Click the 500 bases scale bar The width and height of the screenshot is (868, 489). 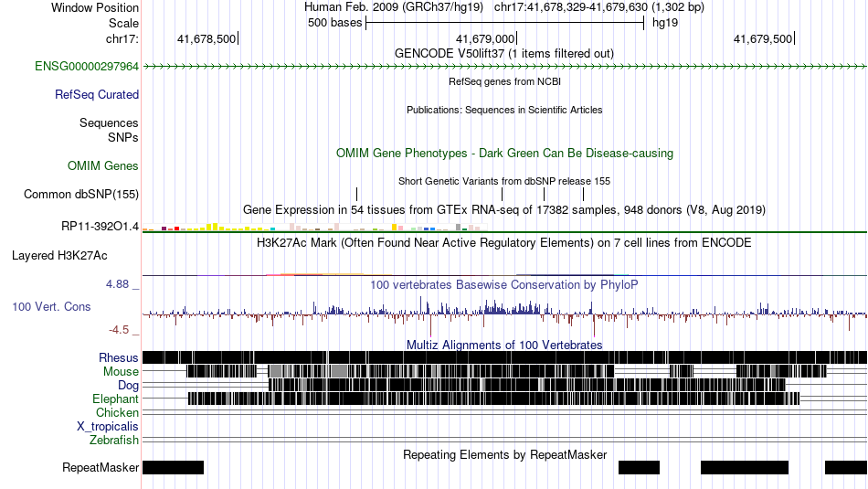505,23
